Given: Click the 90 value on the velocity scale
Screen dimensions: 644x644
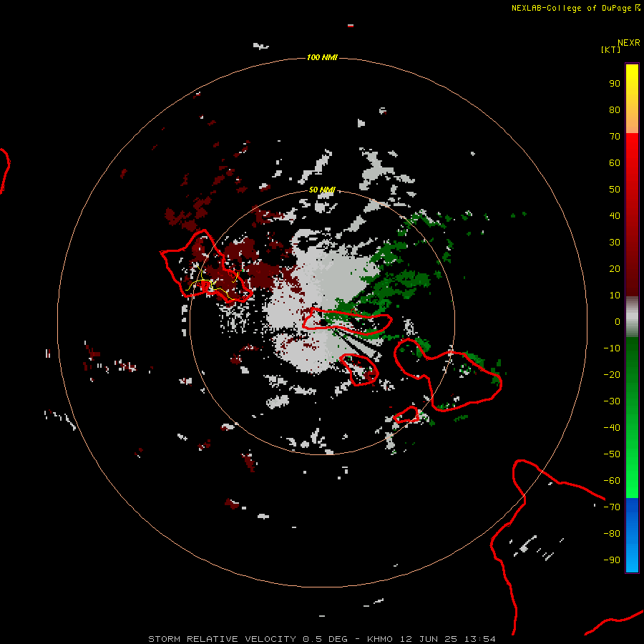Looking at the screenshot, I should pyautogui.click(x=615, y=84).
